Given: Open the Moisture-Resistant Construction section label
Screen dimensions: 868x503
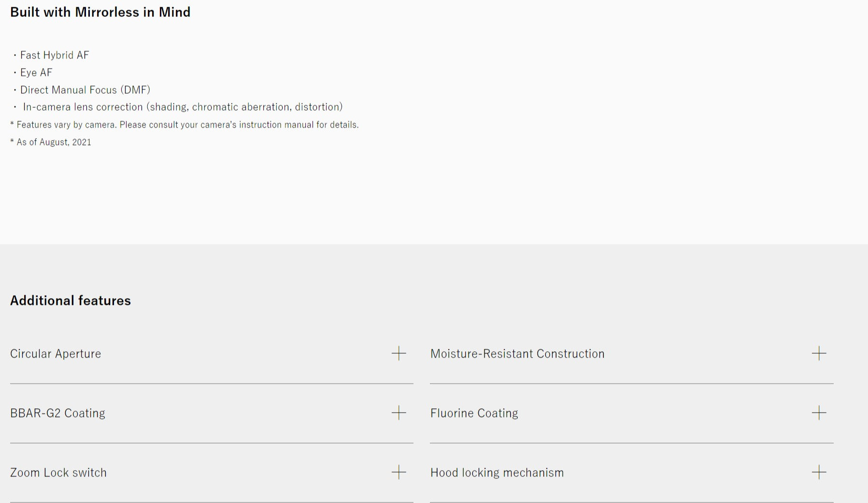Looking at the screenshot, I should pos(517,354).
